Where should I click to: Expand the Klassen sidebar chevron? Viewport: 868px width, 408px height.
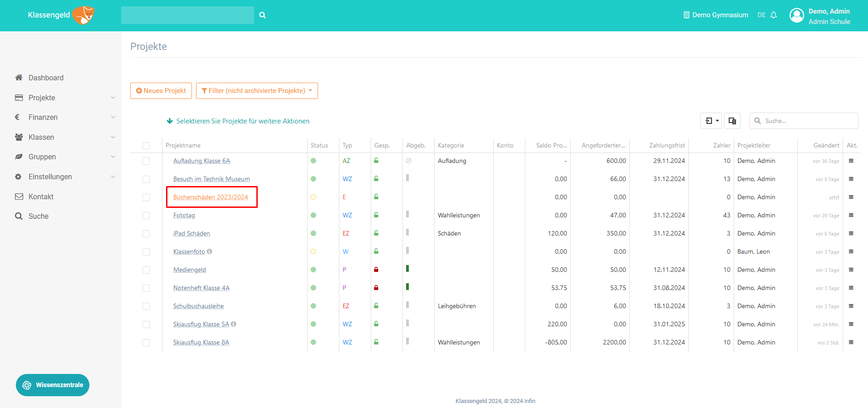[113, 137]
